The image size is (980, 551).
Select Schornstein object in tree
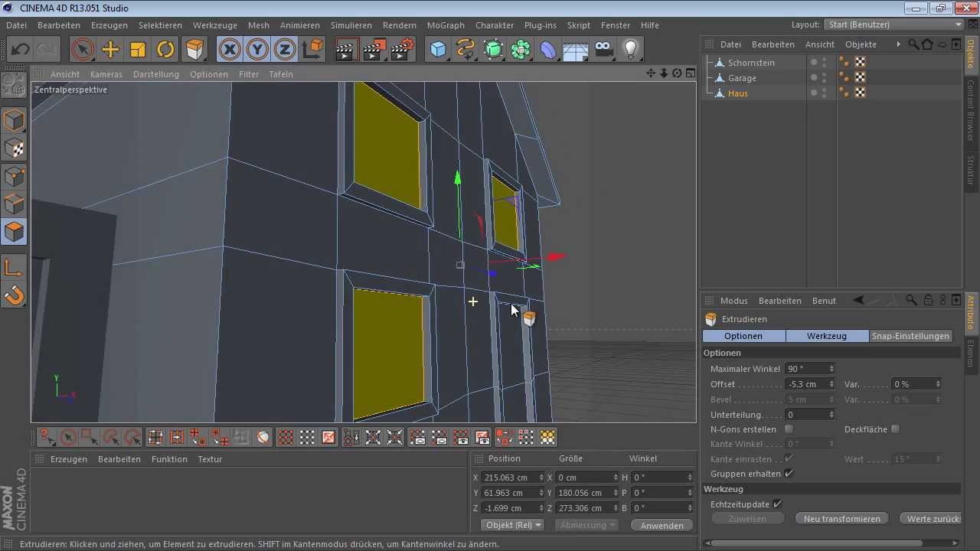point(751,63)
